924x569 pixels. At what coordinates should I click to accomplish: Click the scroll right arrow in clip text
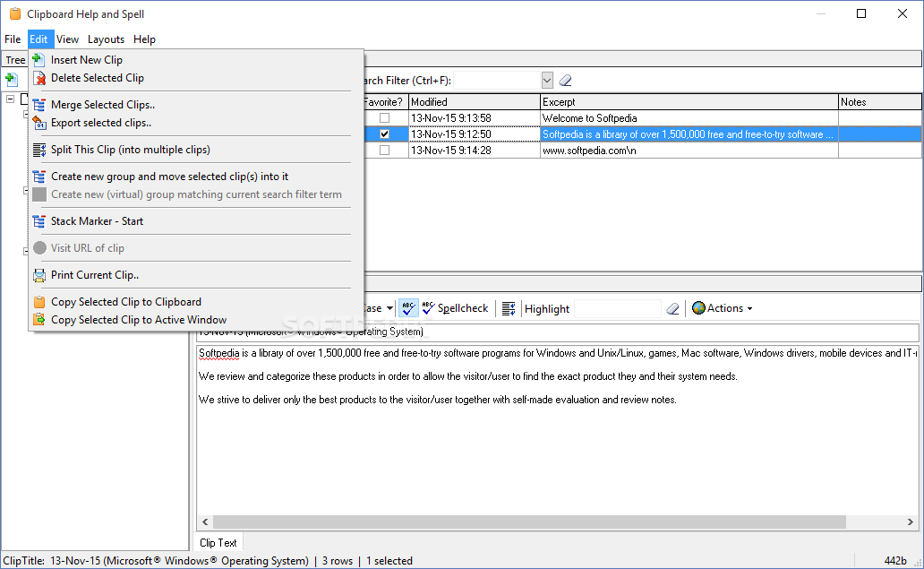coord(911,522)
